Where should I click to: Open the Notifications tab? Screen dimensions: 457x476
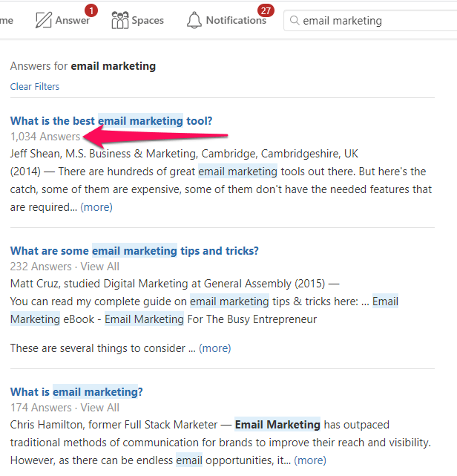click(236, 20)
